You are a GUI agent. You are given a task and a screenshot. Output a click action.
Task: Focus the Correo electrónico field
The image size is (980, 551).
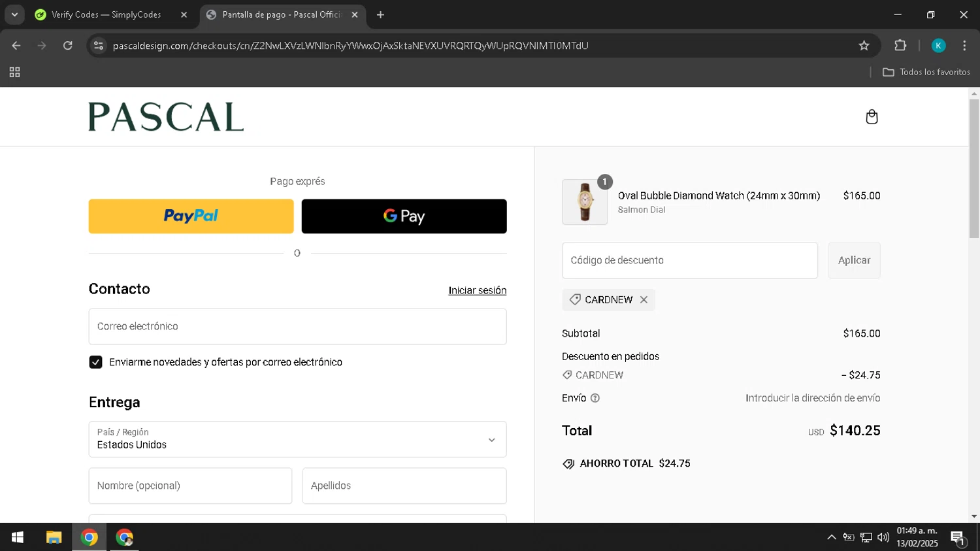pyautogui.click(x=298, y=326)
